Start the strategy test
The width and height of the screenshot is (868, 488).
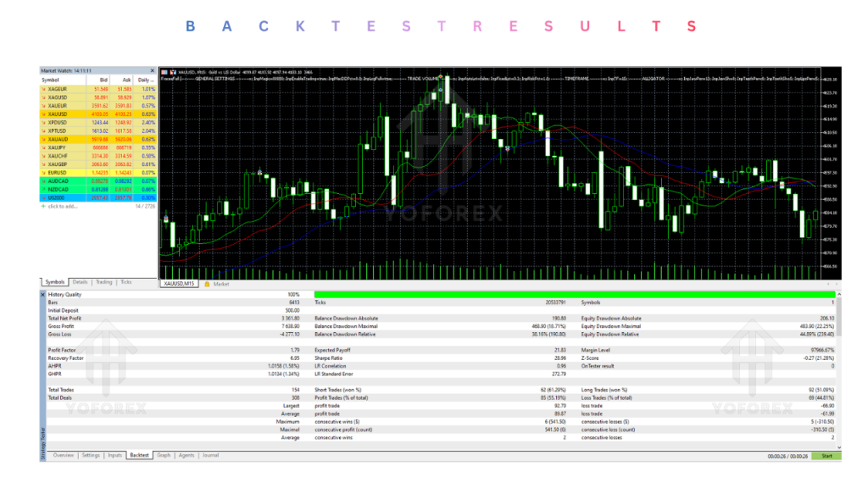(x=826, y=456)
